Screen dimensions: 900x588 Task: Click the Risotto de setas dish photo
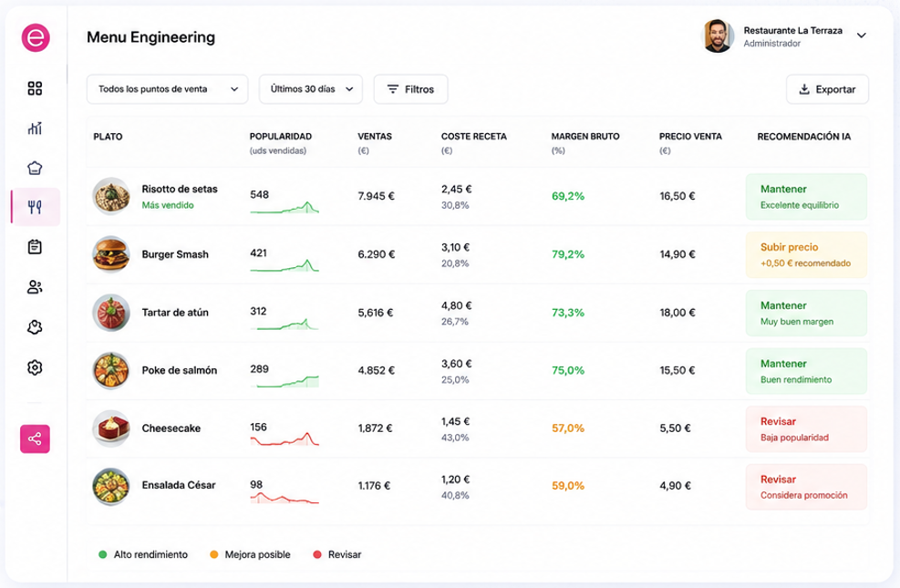pyautogui.click(x=111, y=196)
